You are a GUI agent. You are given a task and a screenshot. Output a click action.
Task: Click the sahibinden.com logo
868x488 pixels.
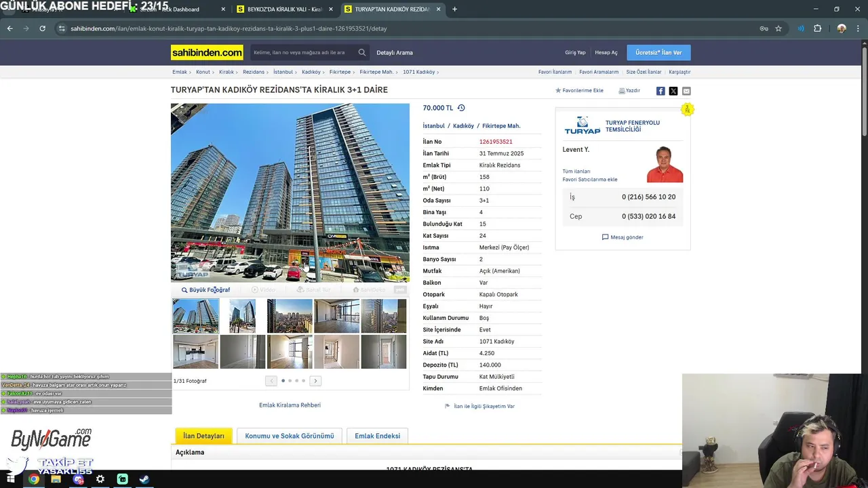[x=207, y=52]
